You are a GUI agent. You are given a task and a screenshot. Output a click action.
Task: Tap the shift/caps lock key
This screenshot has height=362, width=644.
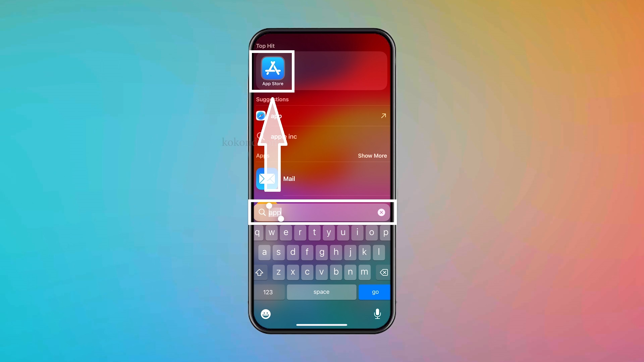[259, 272]
